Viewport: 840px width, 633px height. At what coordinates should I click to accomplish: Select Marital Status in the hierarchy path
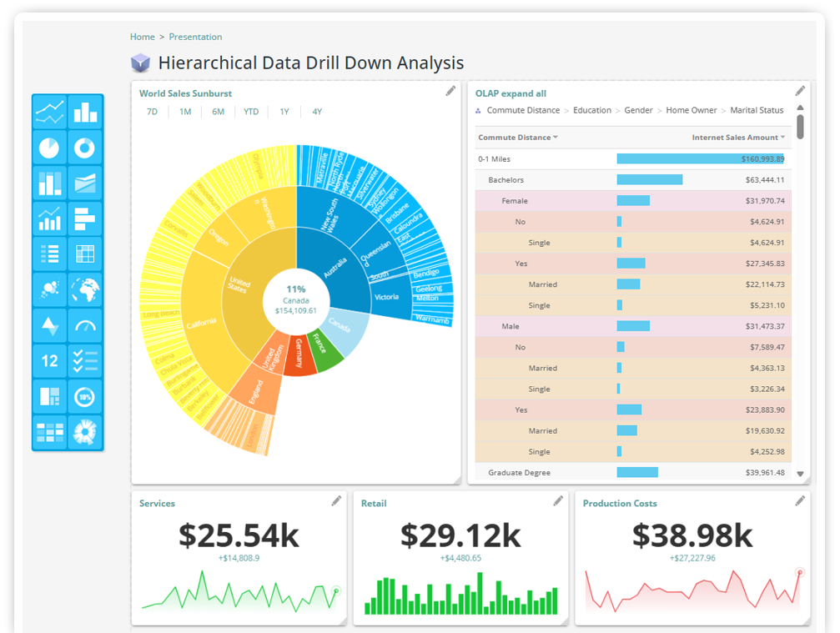[x=756, y=109]
